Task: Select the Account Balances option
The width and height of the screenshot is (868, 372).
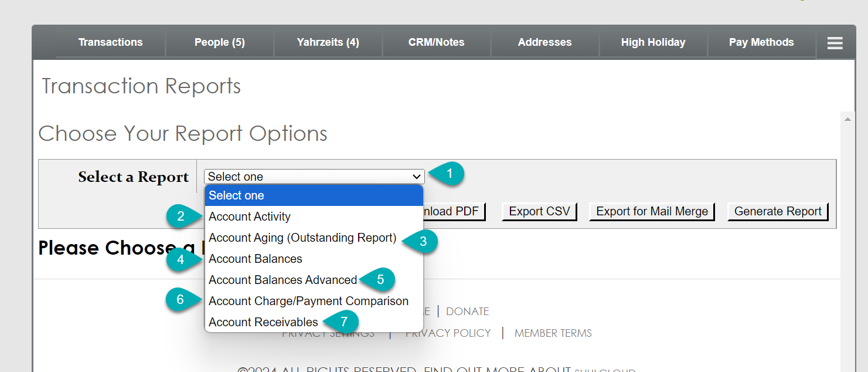Action: [256, 258]
